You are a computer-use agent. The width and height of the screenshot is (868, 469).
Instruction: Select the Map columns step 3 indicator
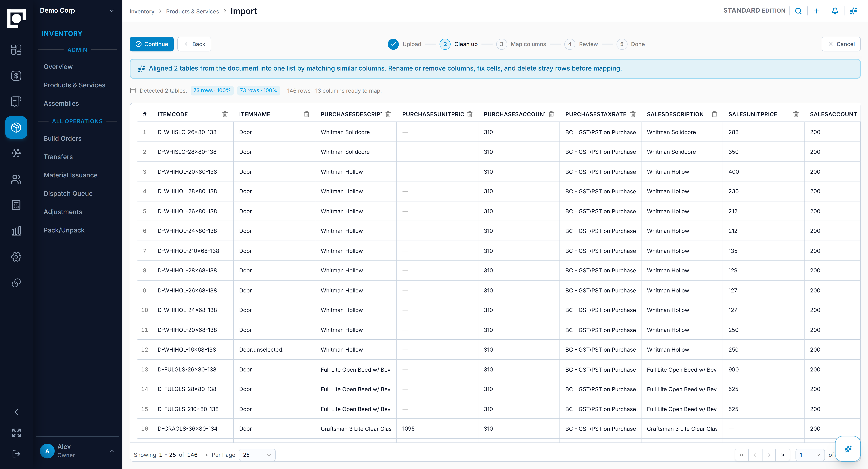[501, 44]
